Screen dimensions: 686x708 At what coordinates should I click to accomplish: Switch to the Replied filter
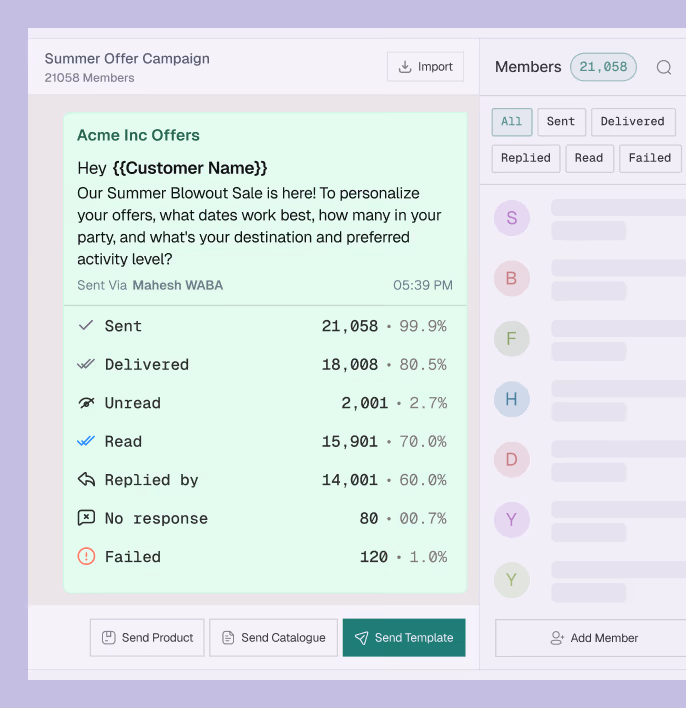(525, 158)
